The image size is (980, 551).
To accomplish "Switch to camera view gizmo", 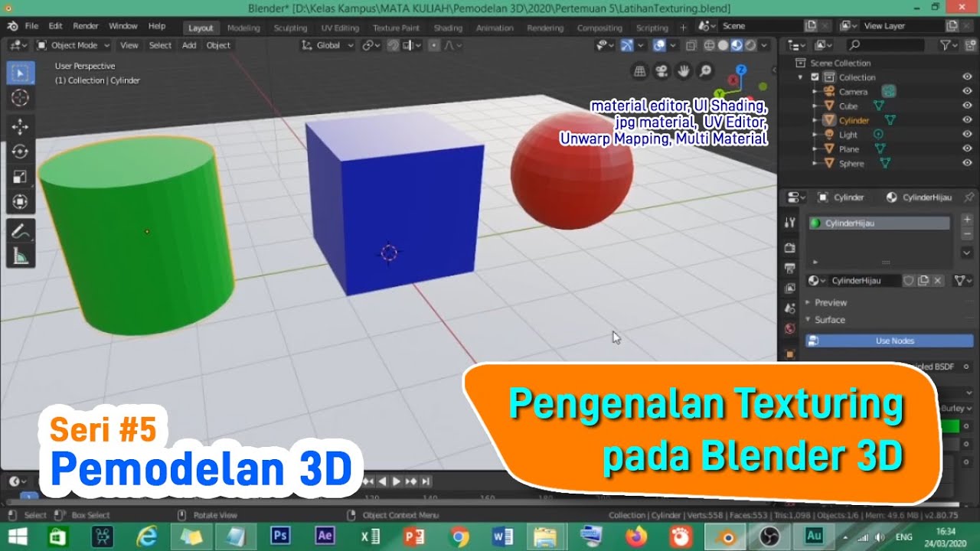I will [x=661, y=72].
